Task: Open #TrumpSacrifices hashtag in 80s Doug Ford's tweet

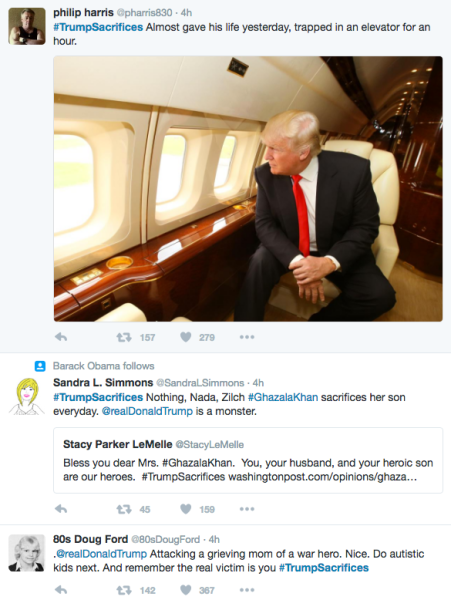Action: 324,567
